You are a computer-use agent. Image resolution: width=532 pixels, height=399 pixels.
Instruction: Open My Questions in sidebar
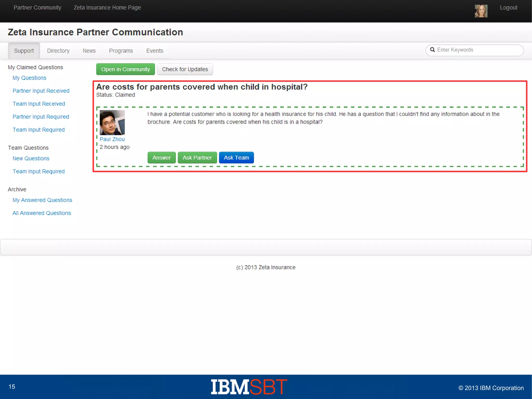coord(29,78)
